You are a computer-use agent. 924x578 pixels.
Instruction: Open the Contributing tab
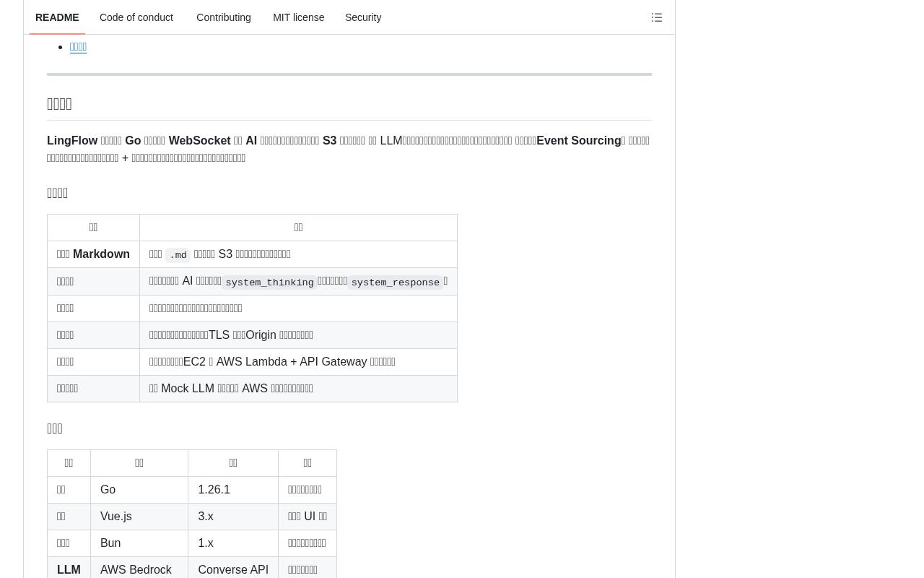pyautogui.click(x=224, y=17)
